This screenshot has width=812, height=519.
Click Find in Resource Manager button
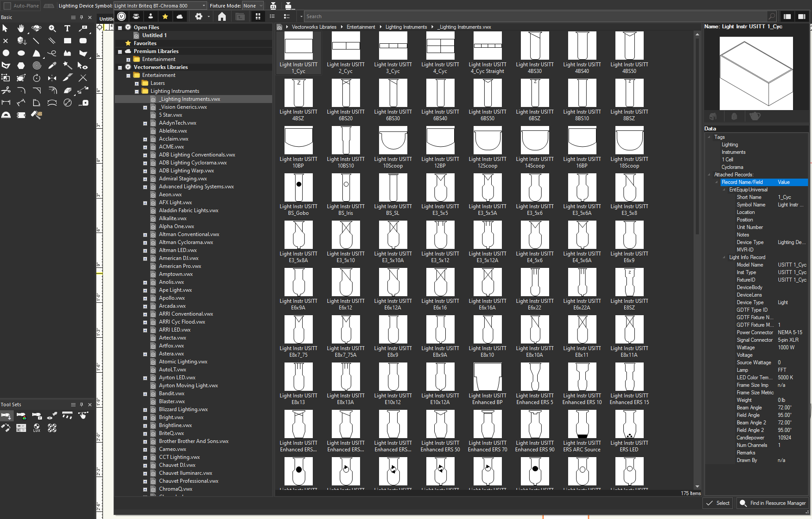(x=773, y=503)
